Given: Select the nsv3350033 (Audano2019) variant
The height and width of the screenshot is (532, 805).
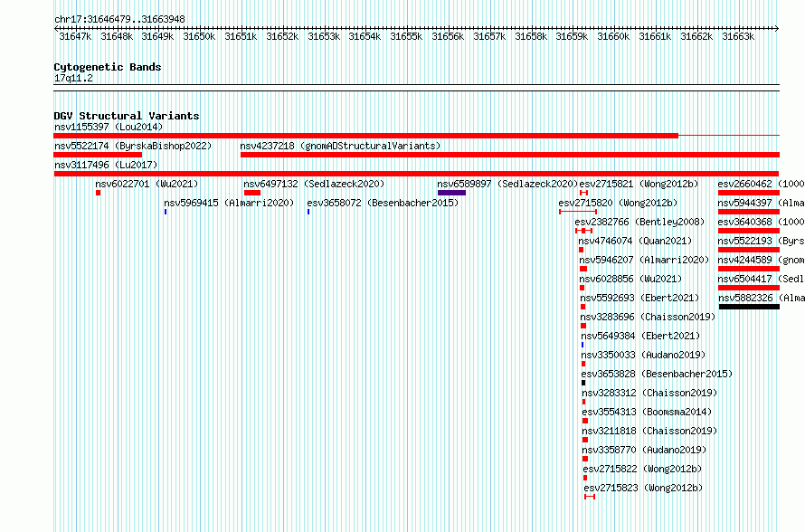Looking at the screenshot, I should click(643, 355).
